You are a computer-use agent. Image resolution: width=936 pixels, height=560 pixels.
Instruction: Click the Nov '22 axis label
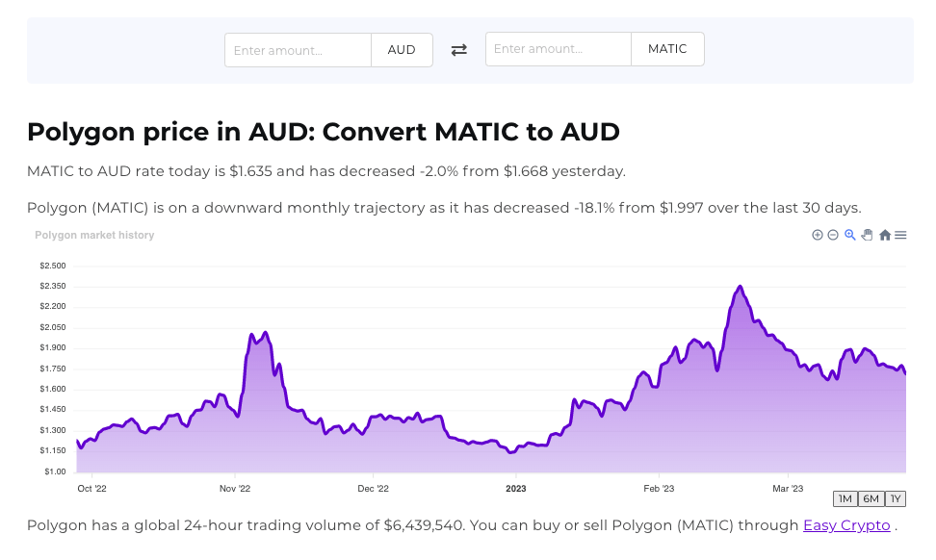(x=235, y=489)
